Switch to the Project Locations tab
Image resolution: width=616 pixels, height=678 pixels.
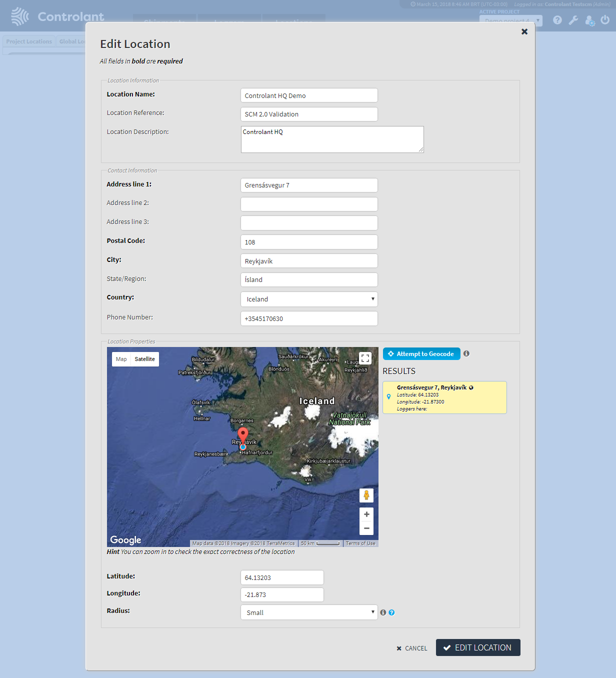[29, 41]
